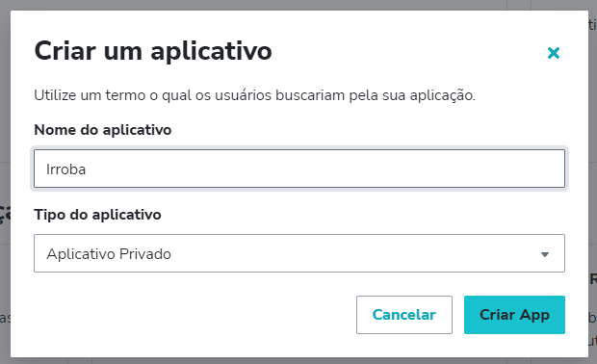Close the Criar um aplicativo dialog
597x364 pixels.
[554, 53]
